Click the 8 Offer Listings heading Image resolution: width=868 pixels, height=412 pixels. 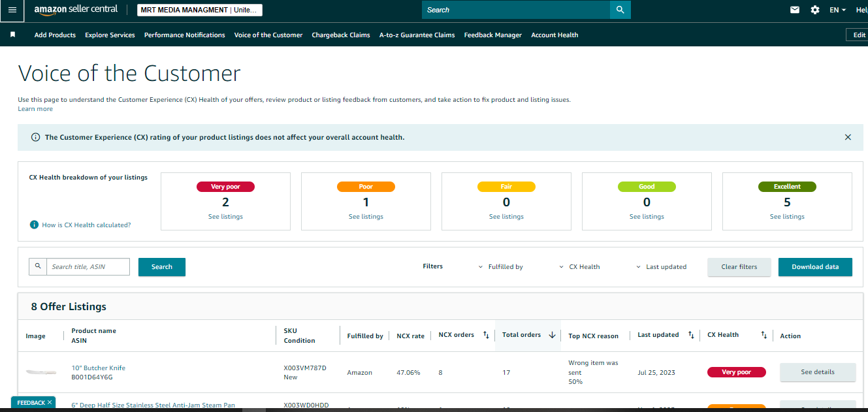[x=69, y=307]
